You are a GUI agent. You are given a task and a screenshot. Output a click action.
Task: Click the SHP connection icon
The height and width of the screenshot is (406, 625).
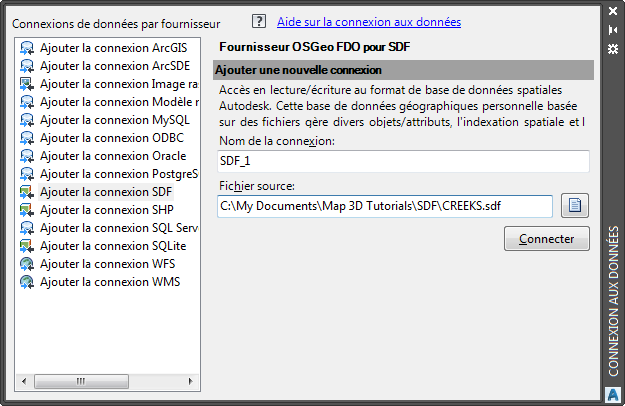click(x=27, y=210)
